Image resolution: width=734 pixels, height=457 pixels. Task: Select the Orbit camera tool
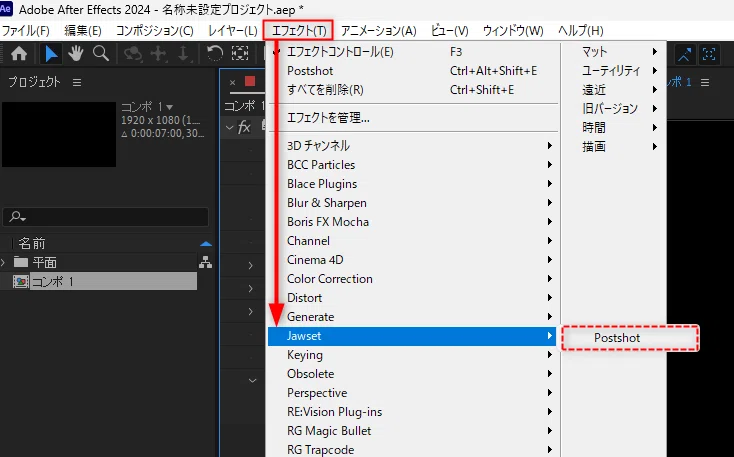click(x=133, y=54)
